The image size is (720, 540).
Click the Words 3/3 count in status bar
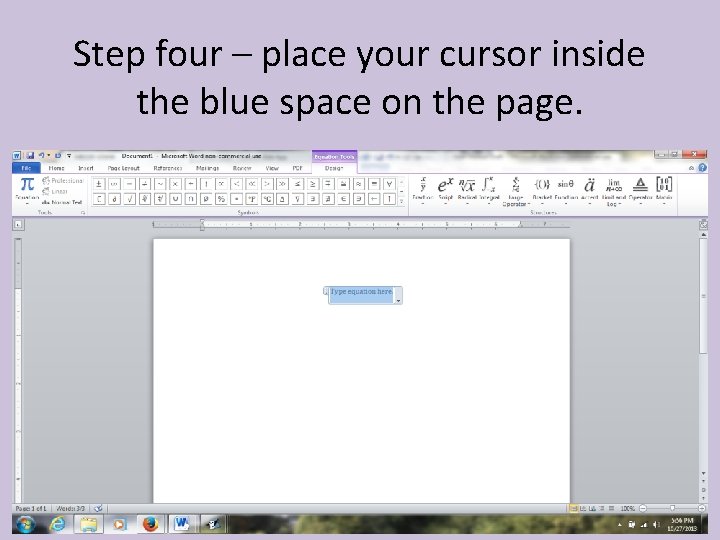(x=70, y=508)
